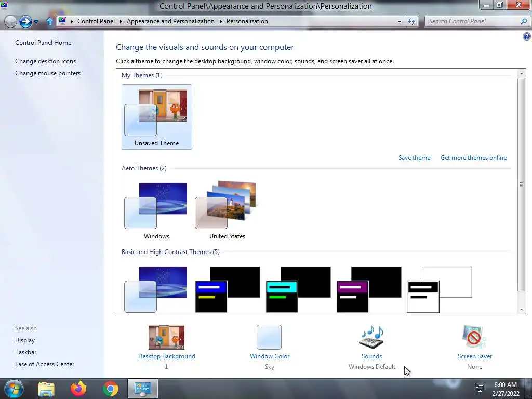This screenshot has width=532, height=399.
Task: Select the Windows Basic theme thumbnail
Action: coord(156,289)
